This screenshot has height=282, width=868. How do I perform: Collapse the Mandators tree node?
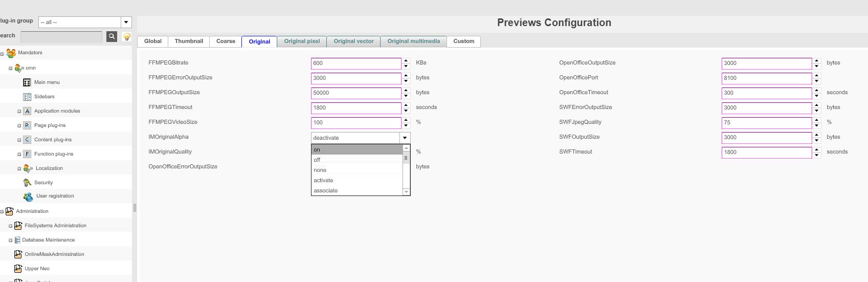tap(2, 54)
